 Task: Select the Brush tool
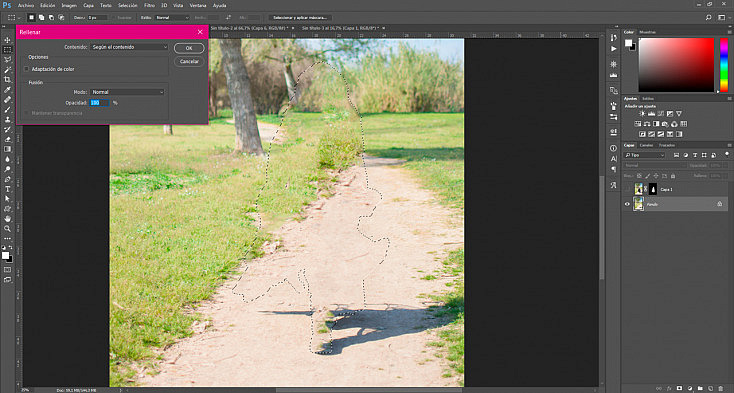coord(7,109)
